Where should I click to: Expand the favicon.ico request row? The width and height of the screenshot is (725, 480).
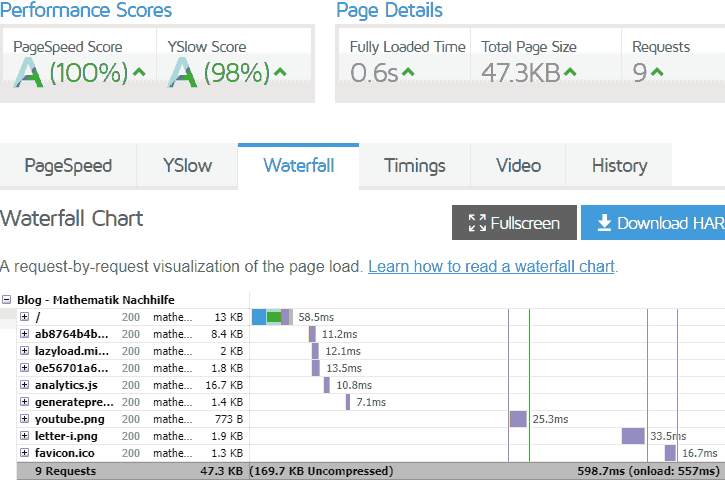(x=25, y=453)
